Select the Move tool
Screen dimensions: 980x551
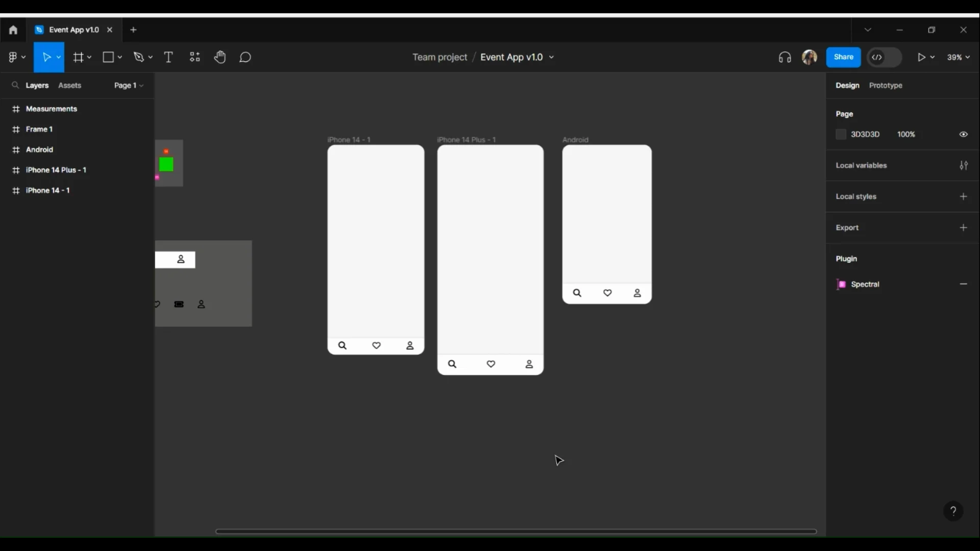click(47, 57)
